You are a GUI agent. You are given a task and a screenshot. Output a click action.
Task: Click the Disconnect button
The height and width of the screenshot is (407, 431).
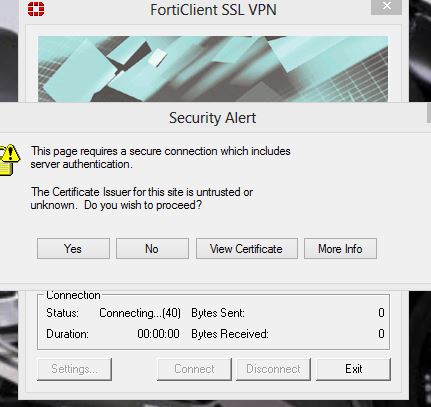[273, 369]
